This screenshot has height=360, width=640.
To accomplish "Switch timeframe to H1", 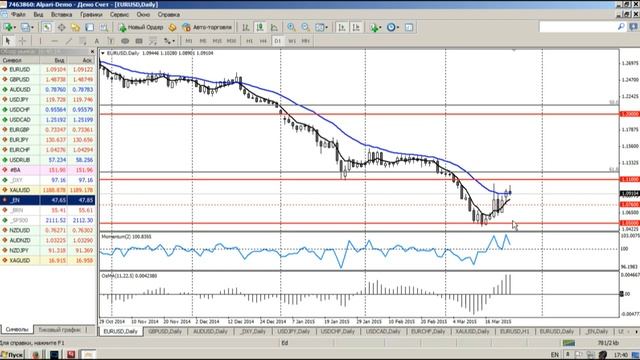I will click(x=249, y=41).
